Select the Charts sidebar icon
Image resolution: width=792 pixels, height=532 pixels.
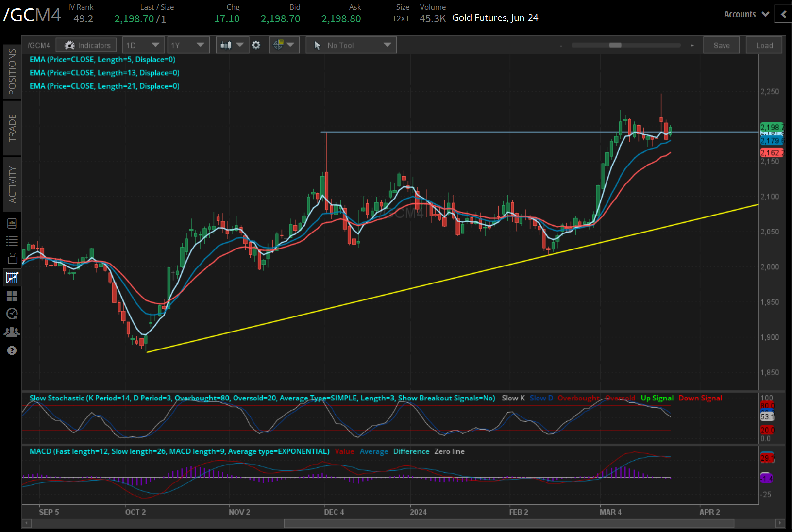[x=12, y=277]
